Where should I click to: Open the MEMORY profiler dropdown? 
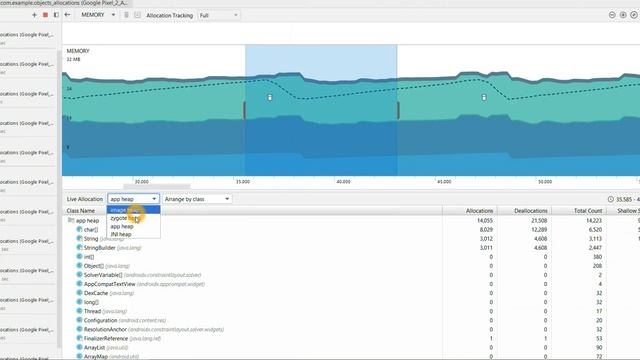(x=98, y=15)
